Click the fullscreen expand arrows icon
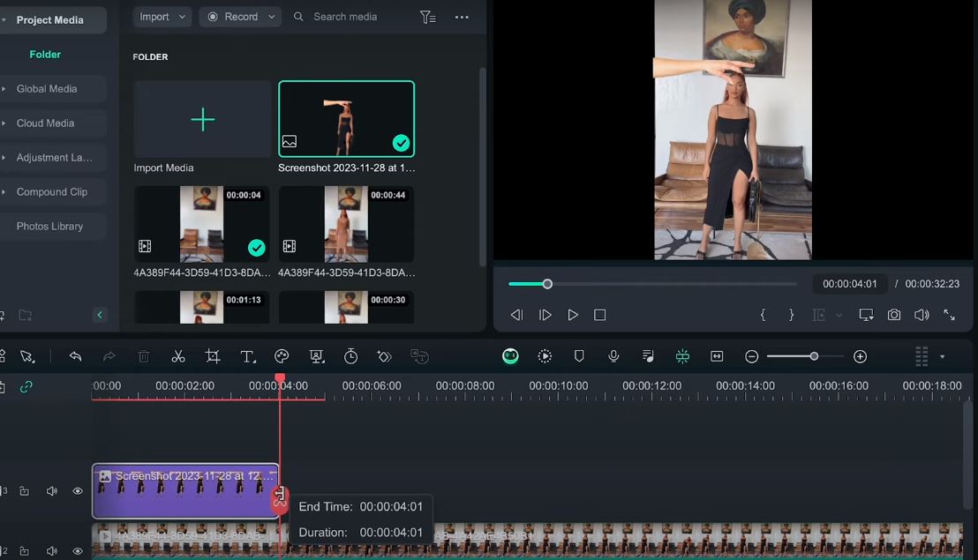 click(x=949, y=315)
